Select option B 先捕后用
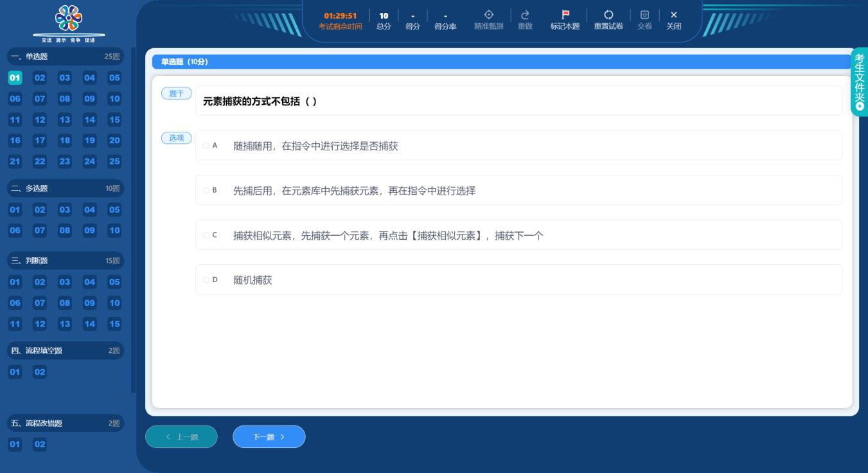 click(518, 190)
